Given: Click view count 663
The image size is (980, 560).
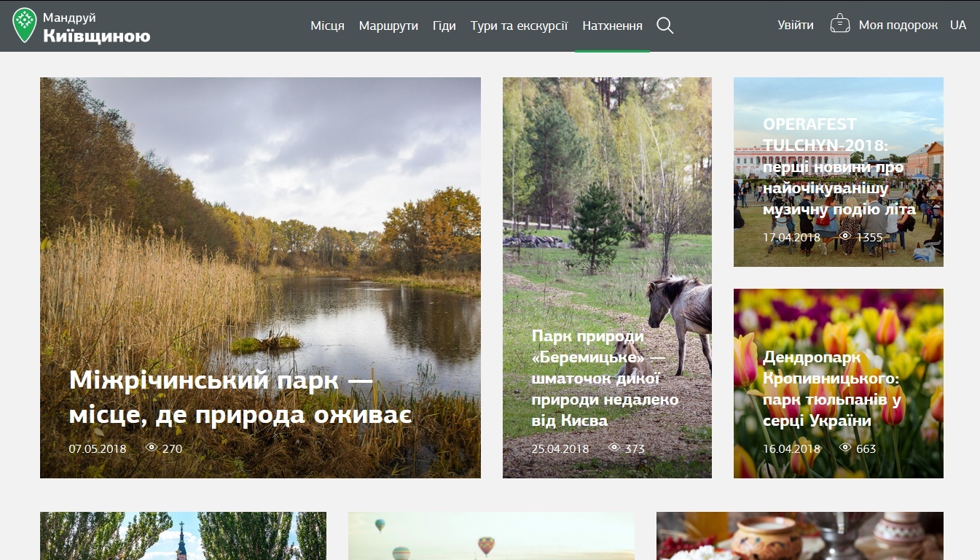Looking at the screenshot, I should pyautogui.click(x=866, y=448).
